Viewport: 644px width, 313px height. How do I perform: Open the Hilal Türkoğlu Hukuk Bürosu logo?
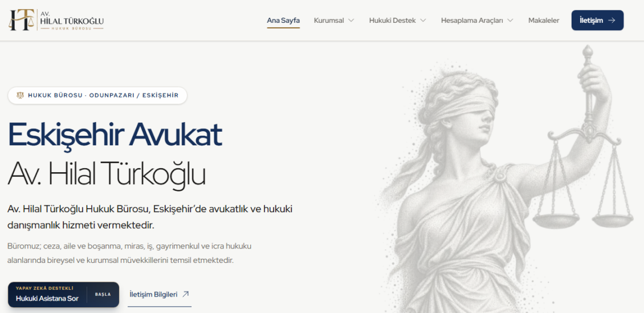coord(56,20)
